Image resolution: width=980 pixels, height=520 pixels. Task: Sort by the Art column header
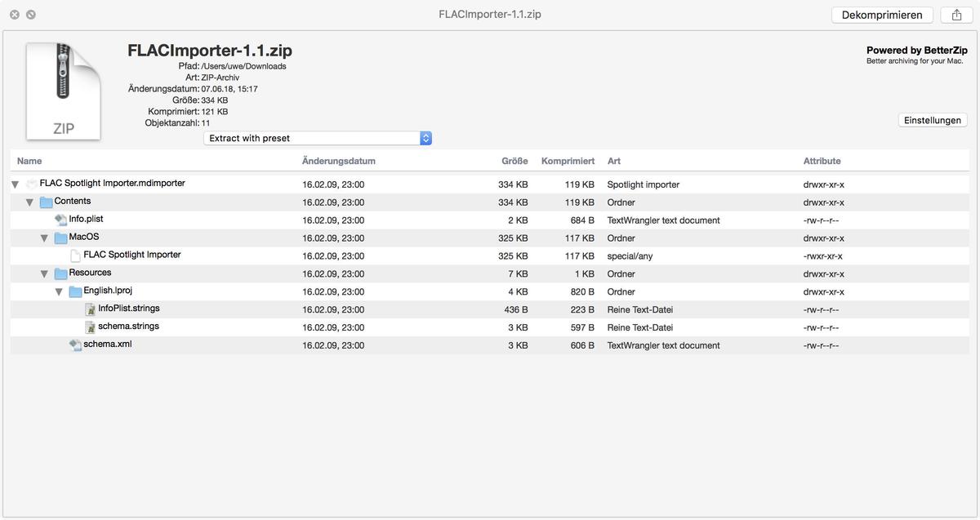[613, 161]
